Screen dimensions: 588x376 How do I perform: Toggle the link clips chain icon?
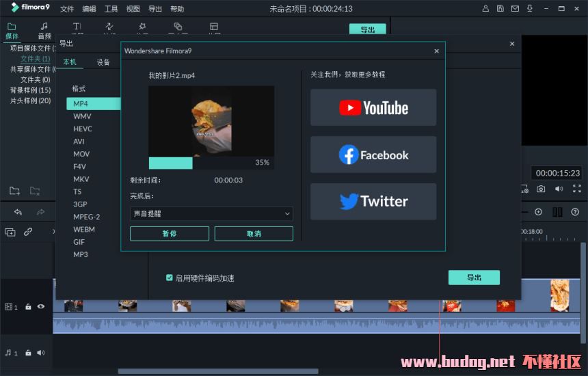[28, 232]
